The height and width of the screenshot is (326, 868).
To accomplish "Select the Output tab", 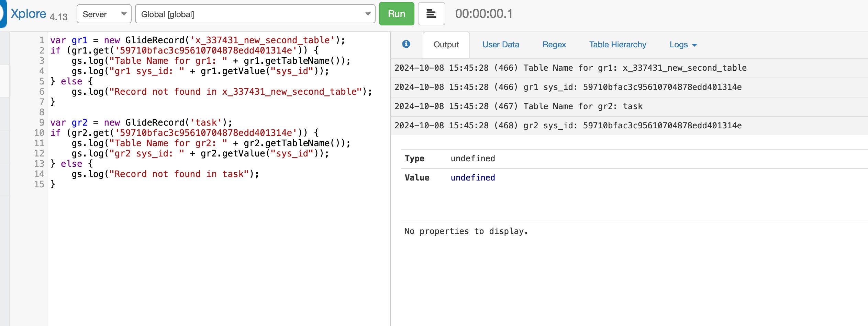I will point(446,45).
